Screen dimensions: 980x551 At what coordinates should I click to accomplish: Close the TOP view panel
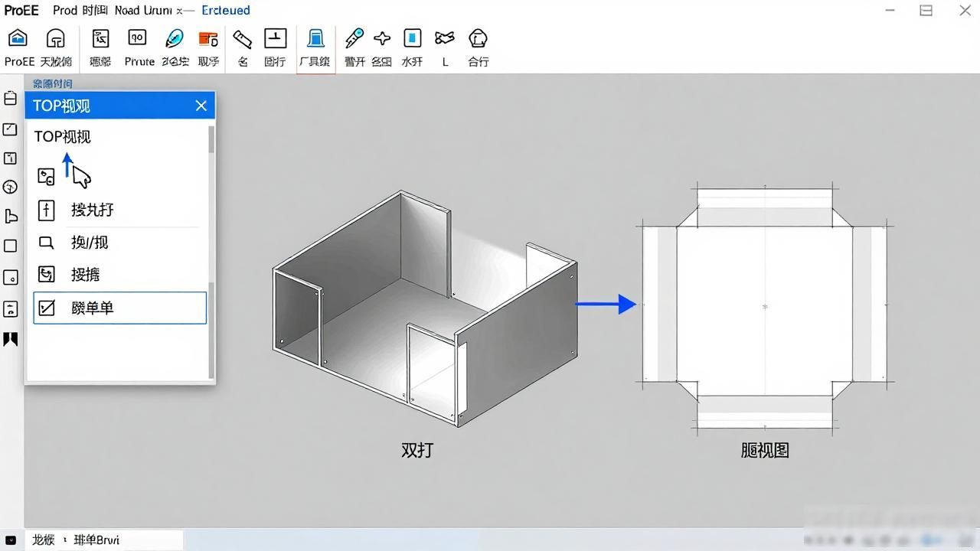coord(201,106)
